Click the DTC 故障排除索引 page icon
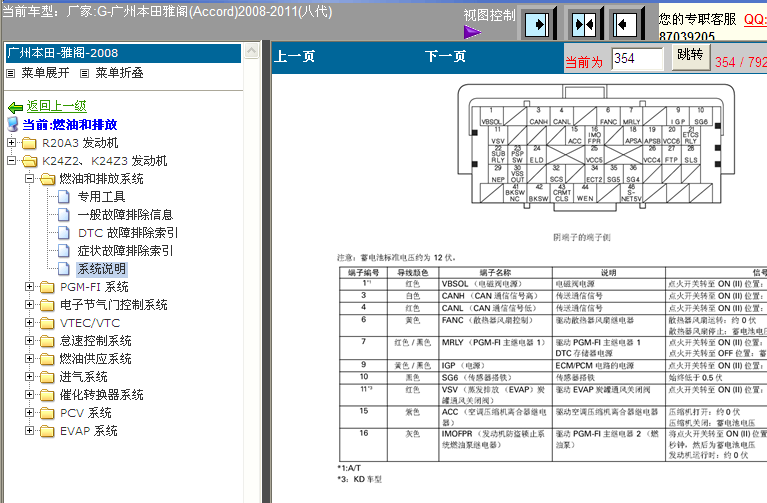767x503 pixels. click(x=64, y=232)
